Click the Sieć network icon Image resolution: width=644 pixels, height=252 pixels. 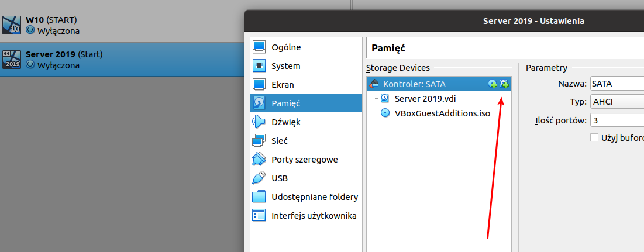click(x=259, y=141)
